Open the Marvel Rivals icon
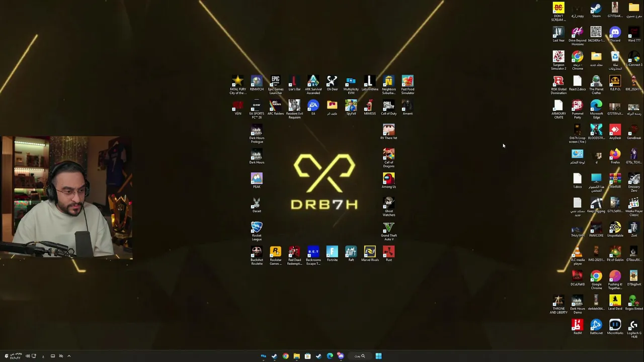644x362 pixels. pyautogui.click(x=370, y=254)
